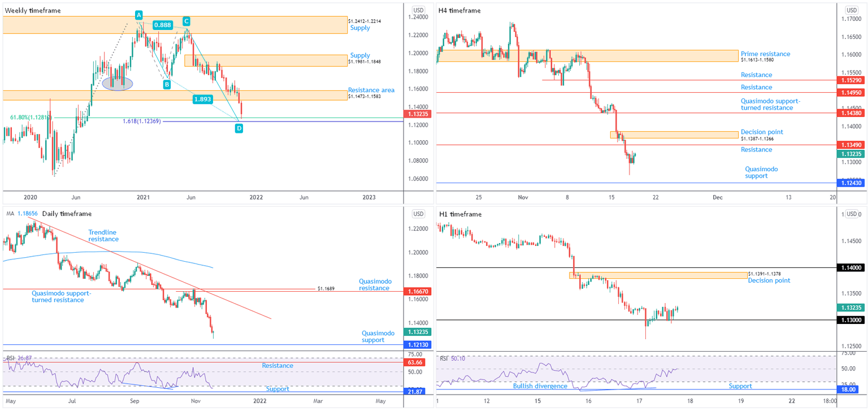868x411 pixels.
Task: Click the green 1.13235 price tag on H1 chart
Action: point(850,308)
